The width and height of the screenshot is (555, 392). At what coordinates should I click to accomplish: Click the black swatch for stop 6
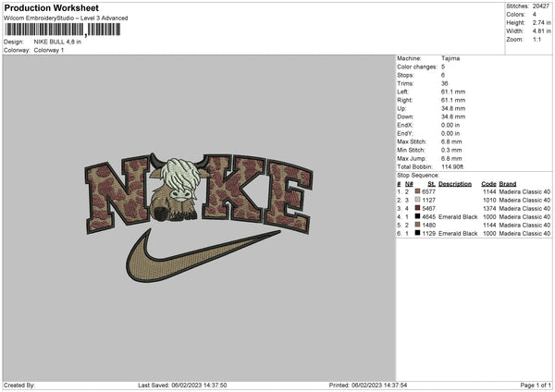tap(417, 233)
